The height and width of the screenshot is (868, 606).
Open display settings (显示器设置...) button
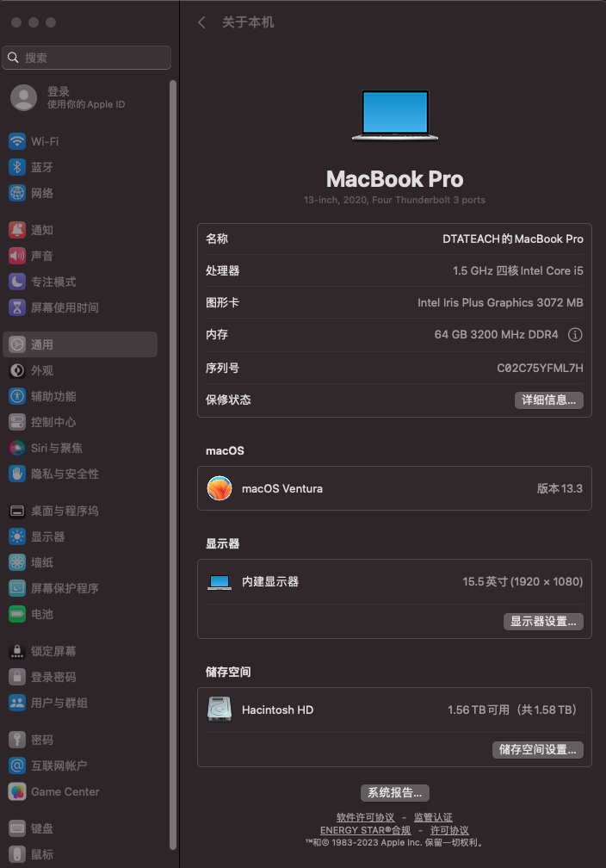[x=543, y=621]
